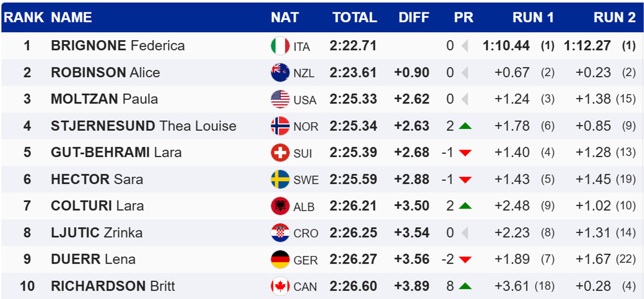Click the Germany flag icon
This screenshot has width=644, height=299.
coord(280,259)
